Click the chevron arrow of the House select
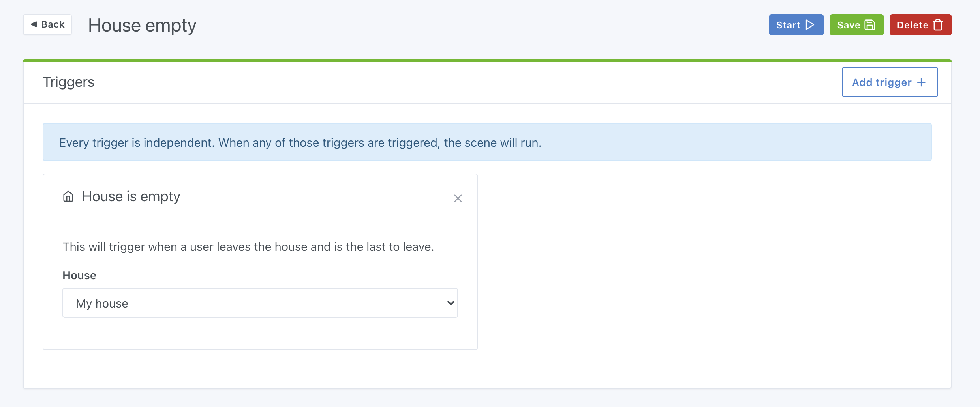Viewport: 980px width, 407px height. pyautogui.click(x=451, y=303)
